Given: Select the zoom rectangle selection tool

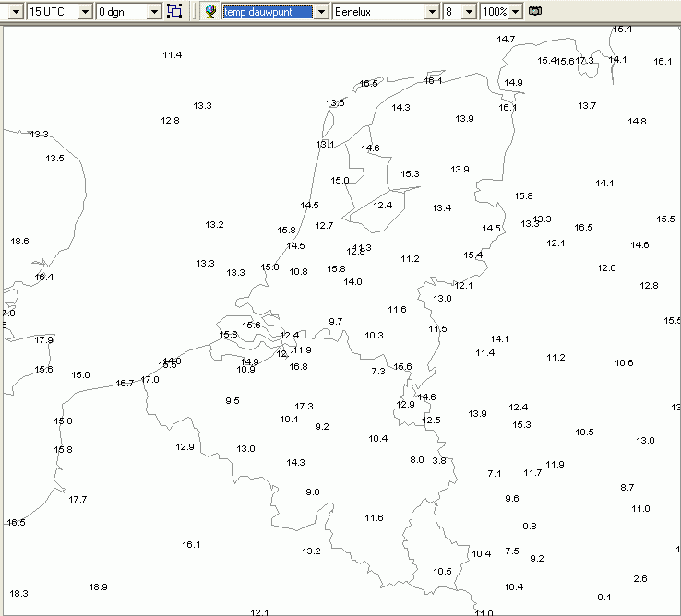Looking at the screenshot, I should pyautogui.click(x=174, y=11).
